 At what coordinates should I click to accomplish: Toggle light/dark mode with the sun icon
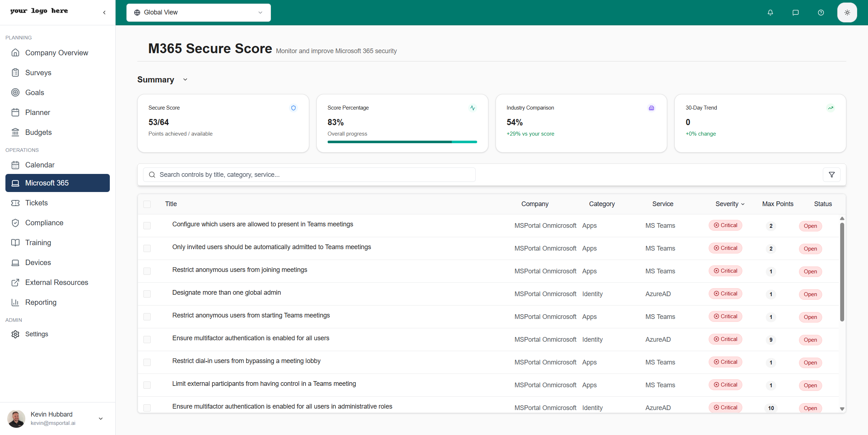tap(847, 12)
